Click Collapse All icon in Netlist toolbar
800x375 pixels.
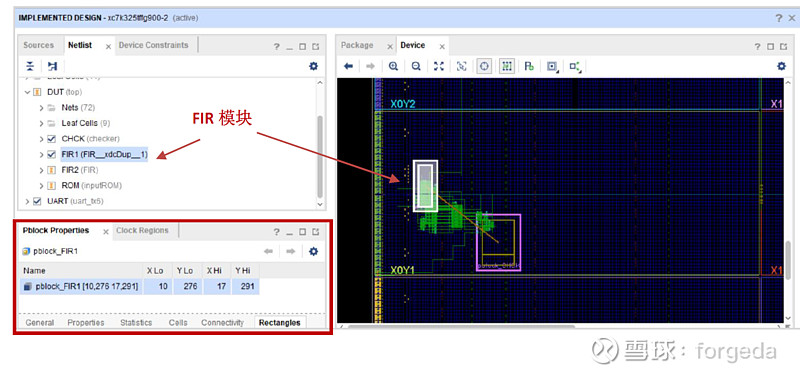pyautogui.click(x=30, y=66)
